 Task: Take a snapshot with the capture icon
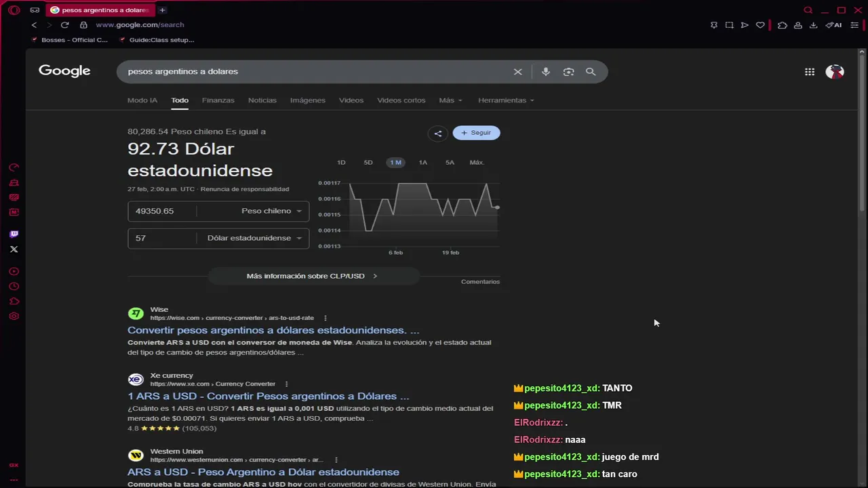[x=729, y=25]
